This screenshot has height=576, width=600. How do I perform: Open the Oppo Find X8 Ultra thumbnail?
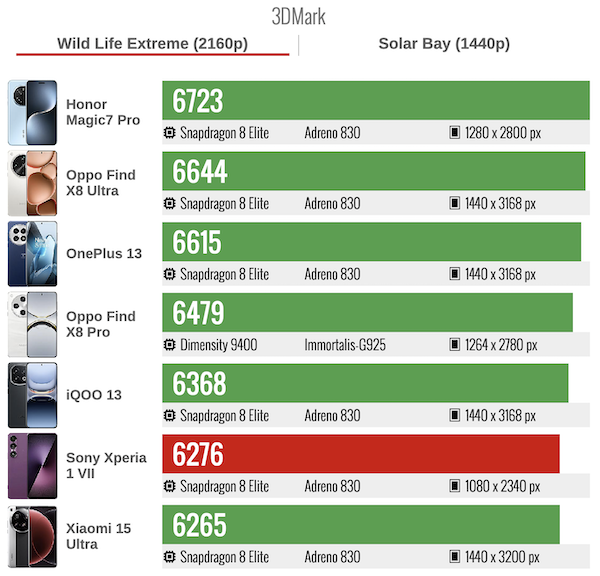tap(32, 183)
